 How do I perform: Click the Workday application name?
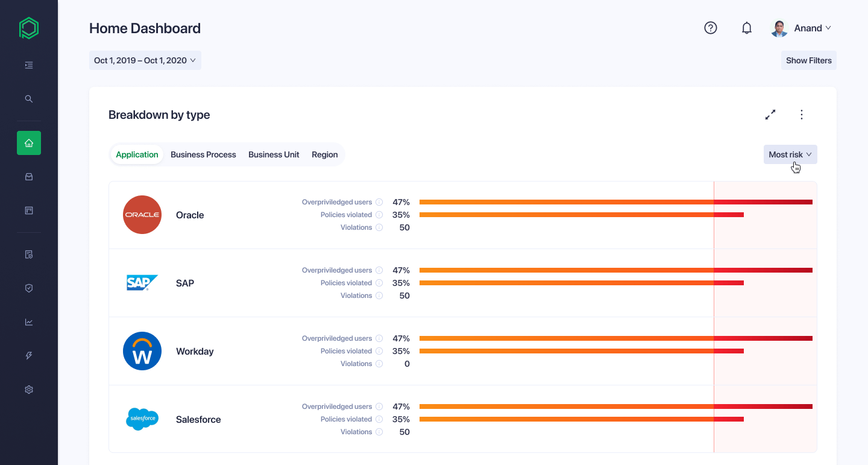[x=195, y=351]
